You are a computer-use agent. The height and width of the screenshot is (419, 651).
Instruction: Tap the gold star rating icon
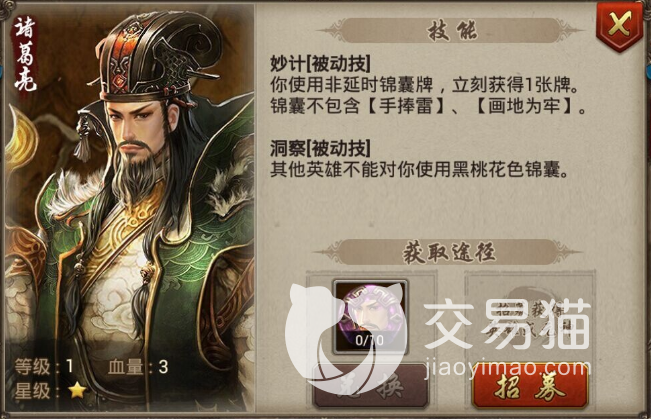[77, 390]
